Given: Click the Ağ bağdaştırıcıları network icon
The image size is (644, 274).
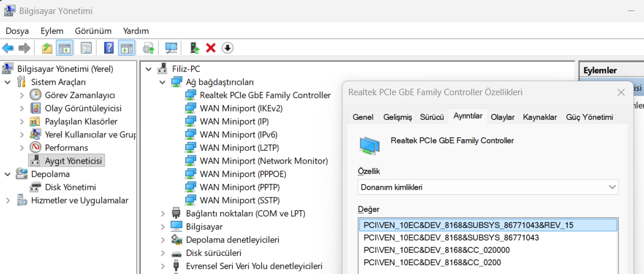Looking at the screenshot, I should click(x=176, y=82).
